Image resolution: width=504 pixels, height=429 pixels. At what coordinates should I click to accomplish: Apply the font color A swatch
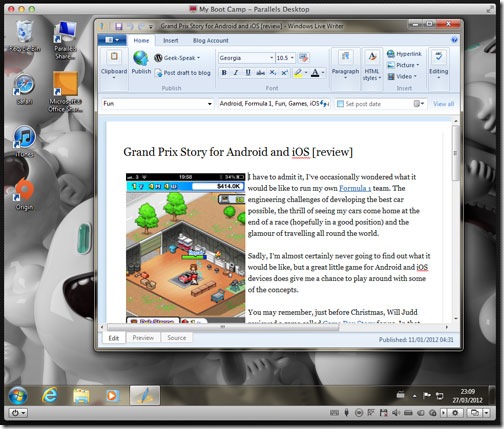315,73
